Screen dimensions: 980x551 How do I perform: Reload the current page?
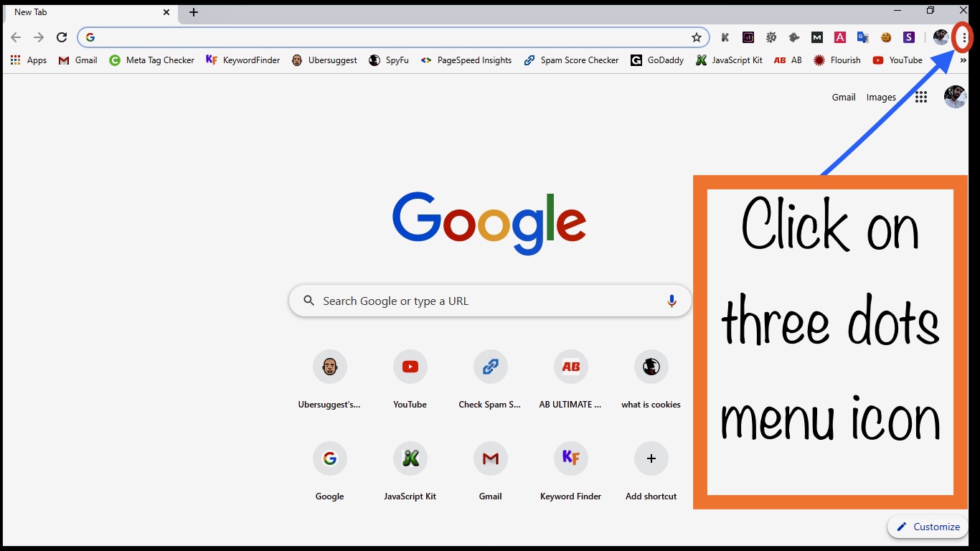coord(62,37)
